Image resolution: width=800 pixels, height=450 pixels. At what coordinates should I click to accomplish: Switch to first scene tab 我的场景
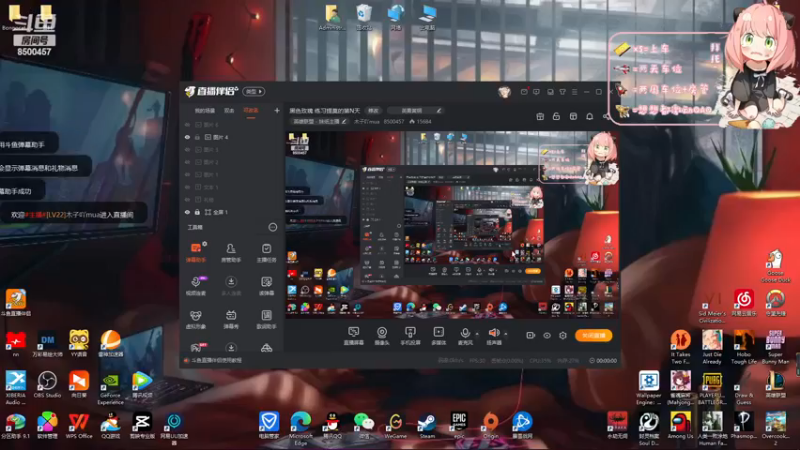[x=205, y=111]
